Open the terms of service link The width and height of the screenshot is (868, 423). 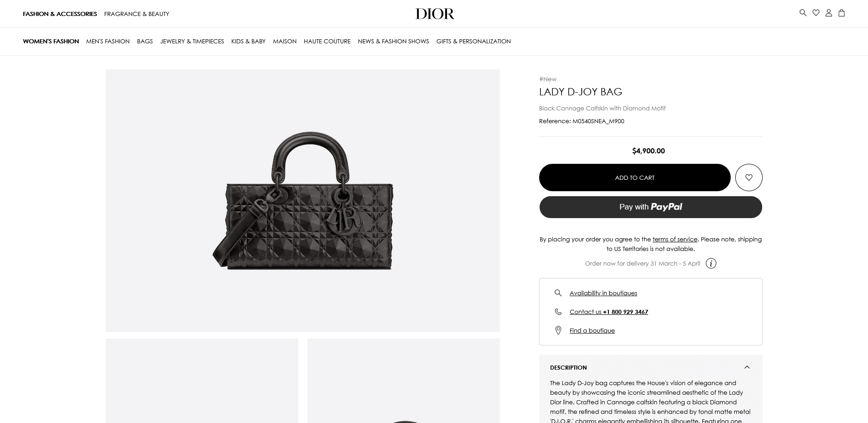click(x=675, y=239)
